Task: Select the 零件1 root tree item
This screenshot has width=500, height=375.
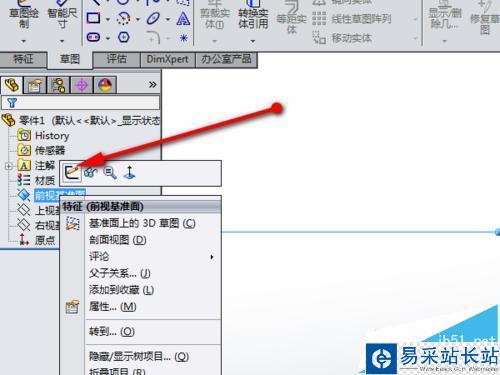Action: pos(81,120)
